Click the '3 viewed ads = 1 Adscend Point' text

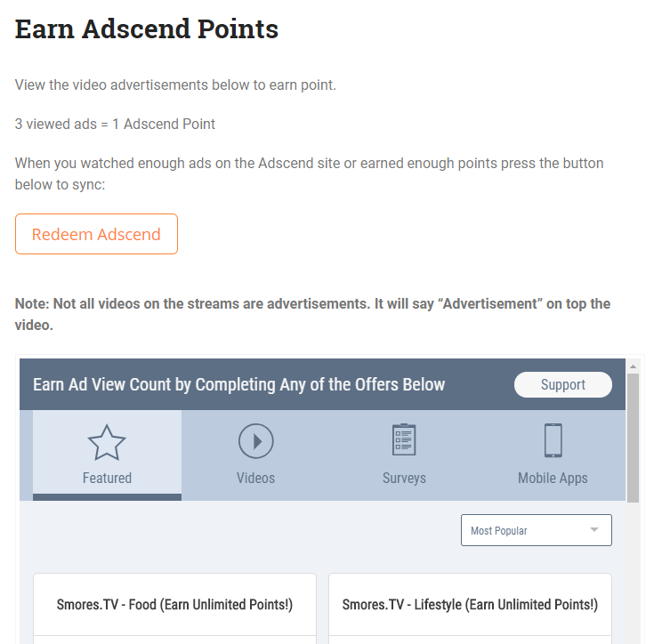coord(115,124)
